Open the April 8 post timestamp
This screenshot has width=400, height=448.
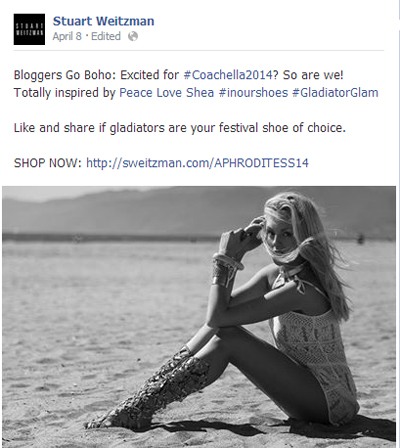click(67, 36)
